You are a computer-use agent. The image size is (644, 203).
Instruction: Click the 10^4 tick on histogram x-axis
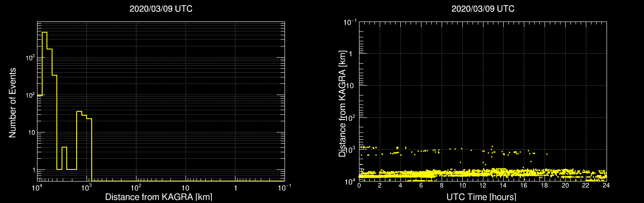(37, 188)
